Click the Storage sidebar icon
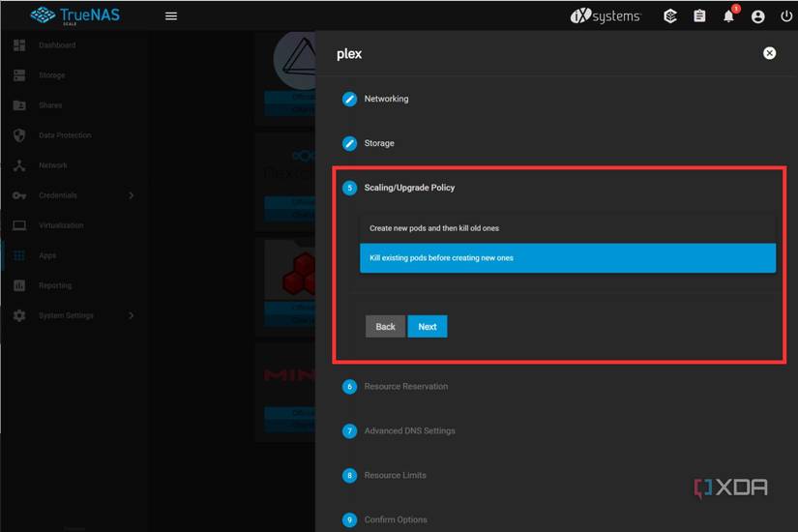The height and width of the screenshot is (532, 798). 19,75
